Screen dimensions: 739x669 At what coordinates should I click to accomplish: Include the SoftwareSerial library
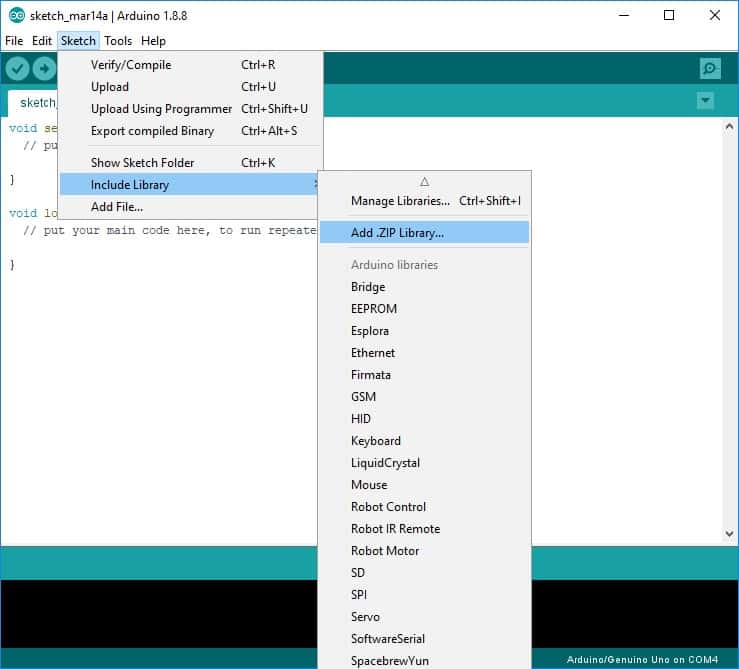(x=424, y=639)
